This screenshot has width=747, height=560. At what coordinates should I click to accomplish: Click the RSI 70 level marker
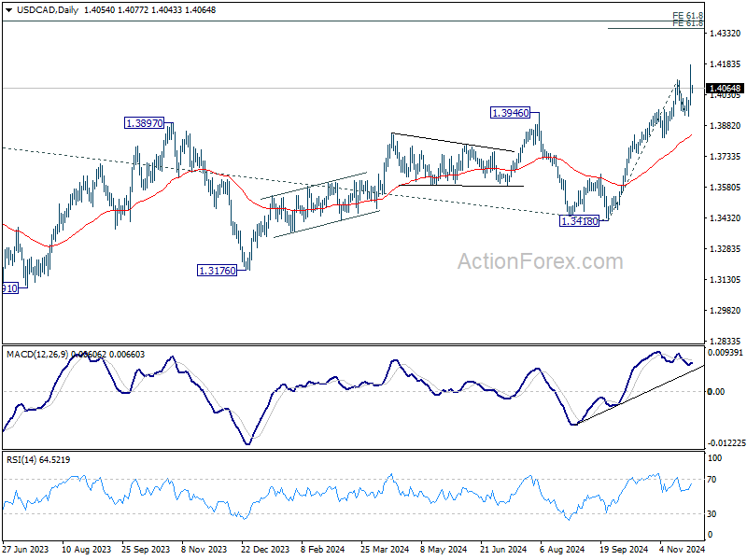point(712,480)
